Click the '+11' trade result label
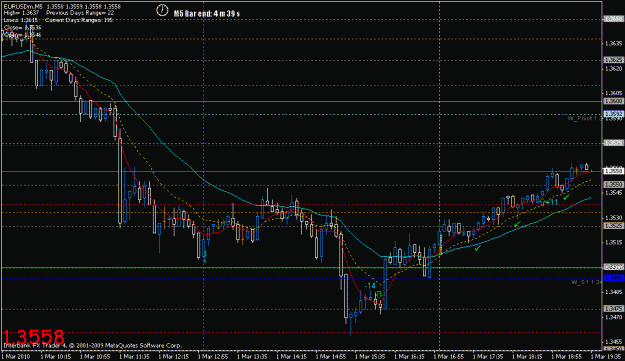This screenshot has width=625, height=361. tap(552, 202)
